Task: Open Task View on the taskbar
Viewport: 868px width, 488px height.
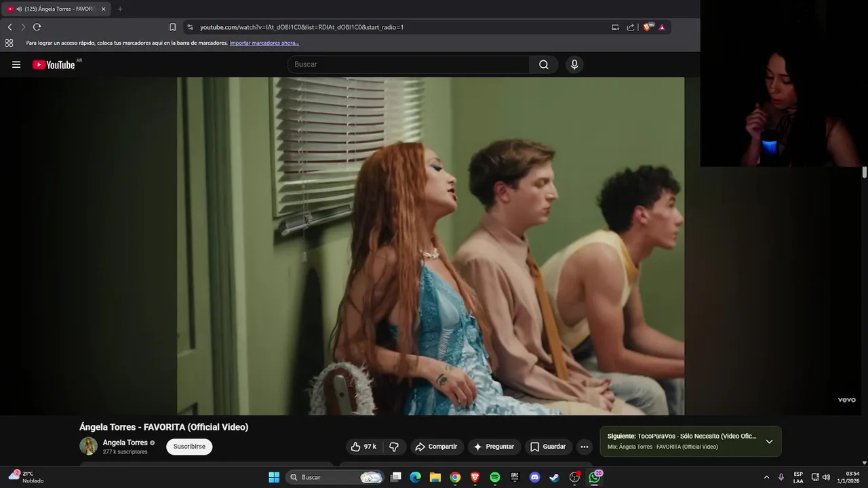Action: [x=396, y=477]
